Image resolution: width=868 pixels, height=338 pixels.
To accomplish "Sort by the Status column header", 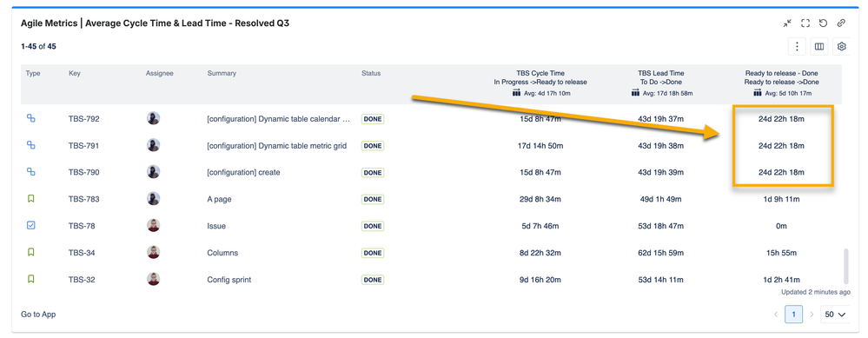I will (x=371, y=73).
